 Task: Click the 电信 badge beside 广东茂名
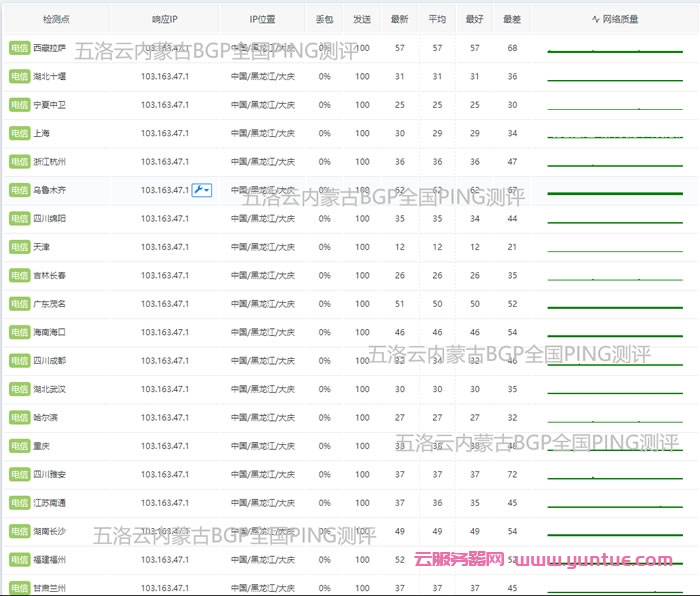click(18, 304)
